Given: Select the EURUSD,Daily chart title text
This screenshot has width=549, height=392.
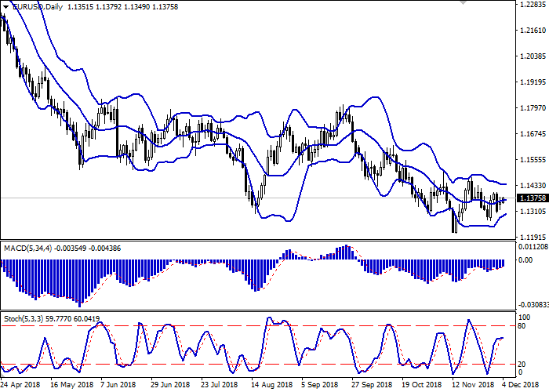Looking at the screenshot, I should 38,6.
